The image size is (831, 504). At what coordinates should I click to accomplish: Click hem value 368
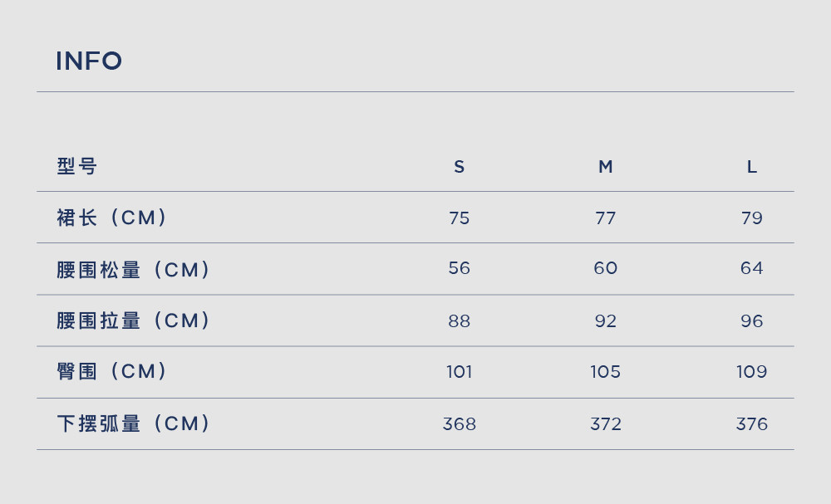pos(460,424)
